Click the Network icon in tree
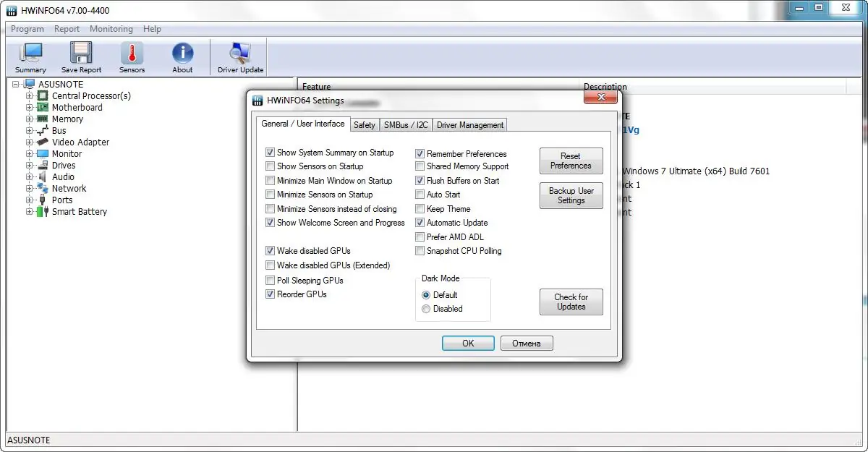 pos(43,188)
